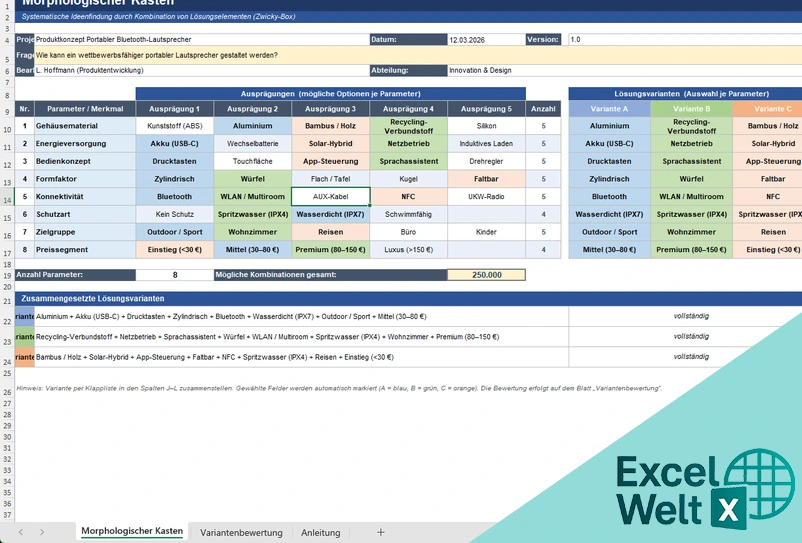Select the AUX-Kabel cell

(330, 196)
